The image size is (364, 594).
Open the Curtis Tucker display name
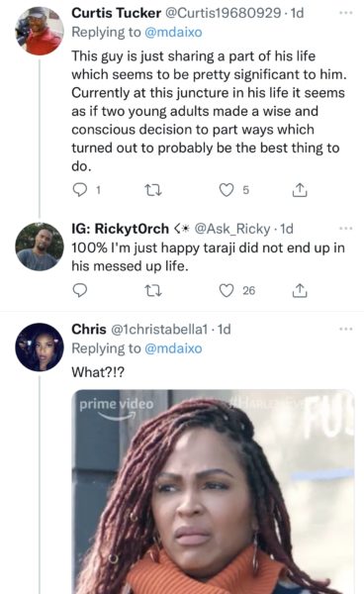point(116,13)
